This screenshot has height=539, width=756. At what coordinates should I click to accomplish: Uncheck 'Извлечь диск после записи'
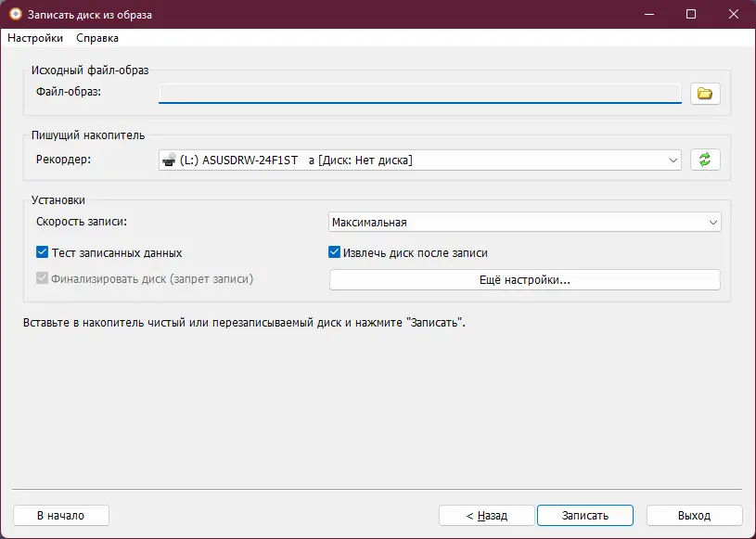tap(335, 252)
